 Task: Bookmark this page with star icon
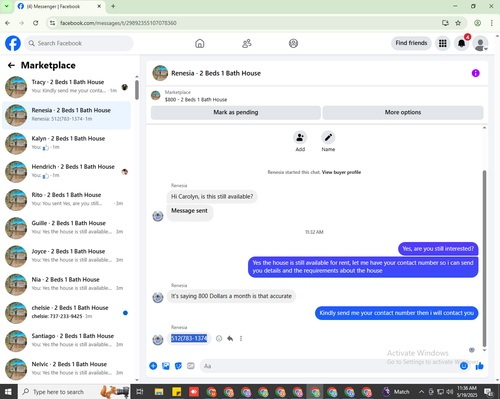(x=458, y=23)
